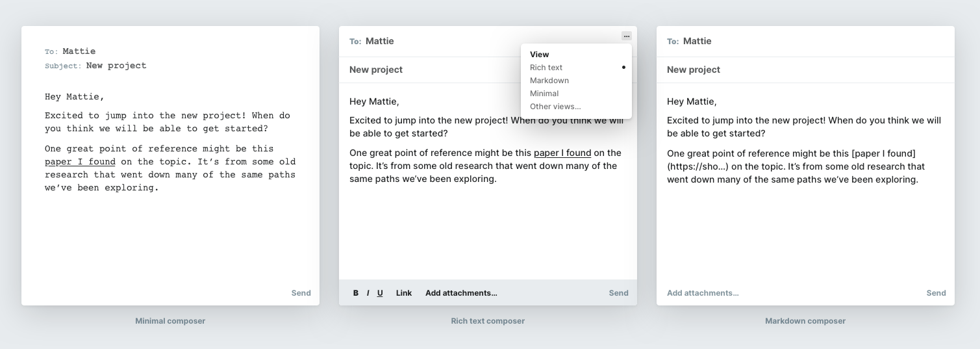Click Add attachments… in the Markdown composer

tap(703, 293)
